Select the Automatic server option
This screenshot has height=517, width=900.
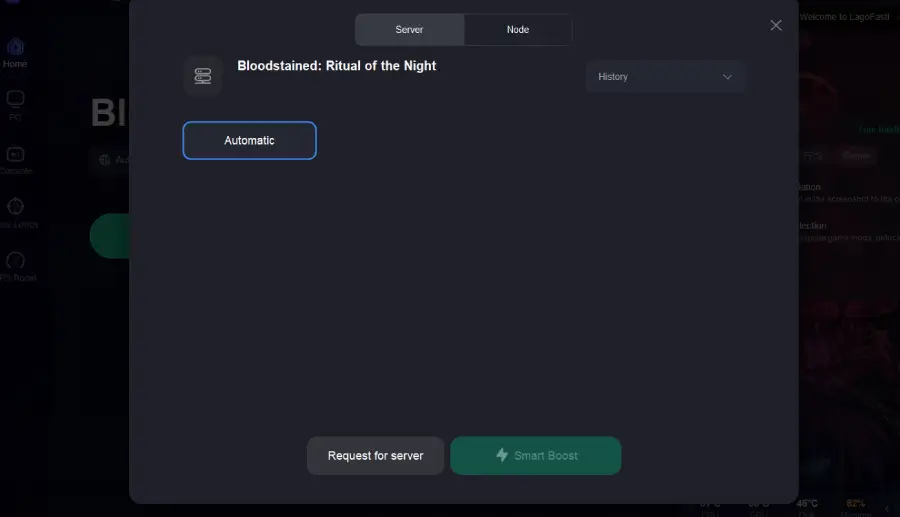pyautogui.click(x=249, y=141)
